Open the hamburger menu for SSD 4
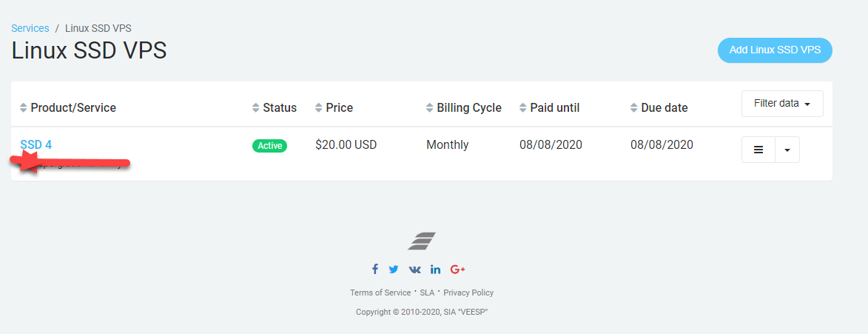The height and width of the screenshot is (334, 868). click(x=758, y=150)
